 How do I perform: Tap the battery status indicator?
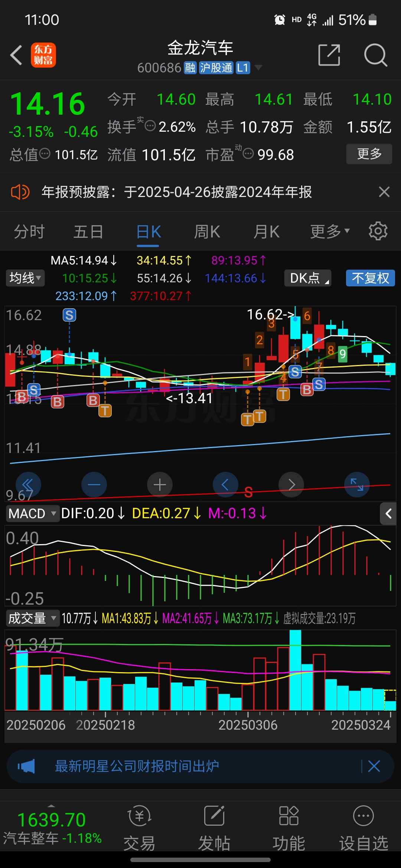tap(372, 20)
